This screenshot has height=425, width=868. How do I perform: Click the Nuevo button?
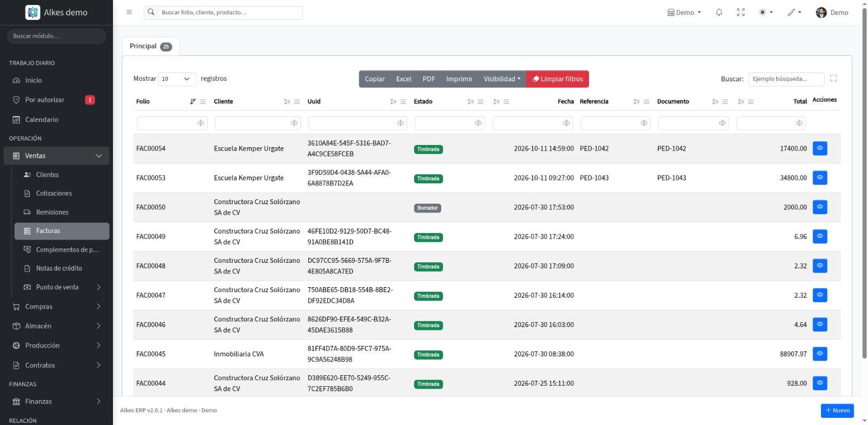click(x=837, y=410)
